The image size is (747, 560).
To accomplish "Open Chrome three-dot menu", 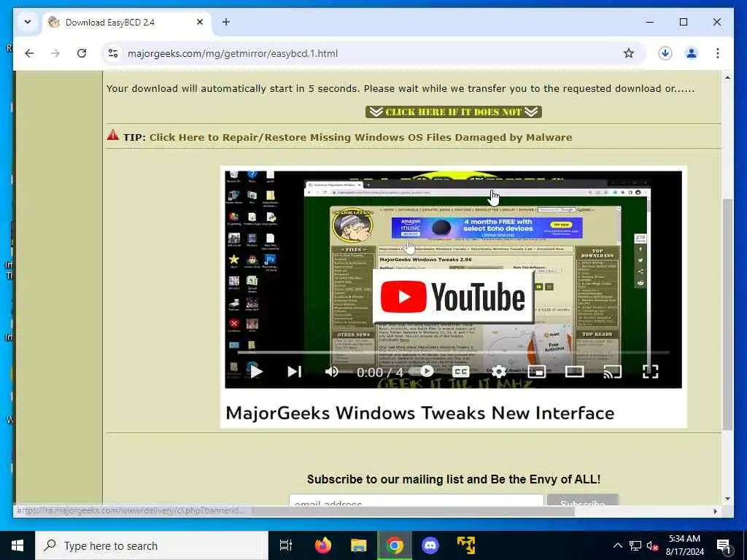I will 718,53.
